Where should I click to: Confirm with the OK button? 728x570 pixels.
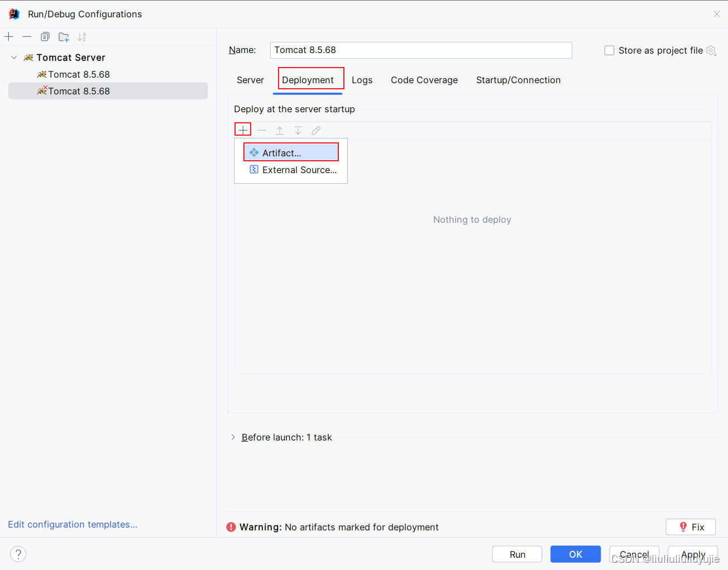pyautogui.click(x=576, y=554)
